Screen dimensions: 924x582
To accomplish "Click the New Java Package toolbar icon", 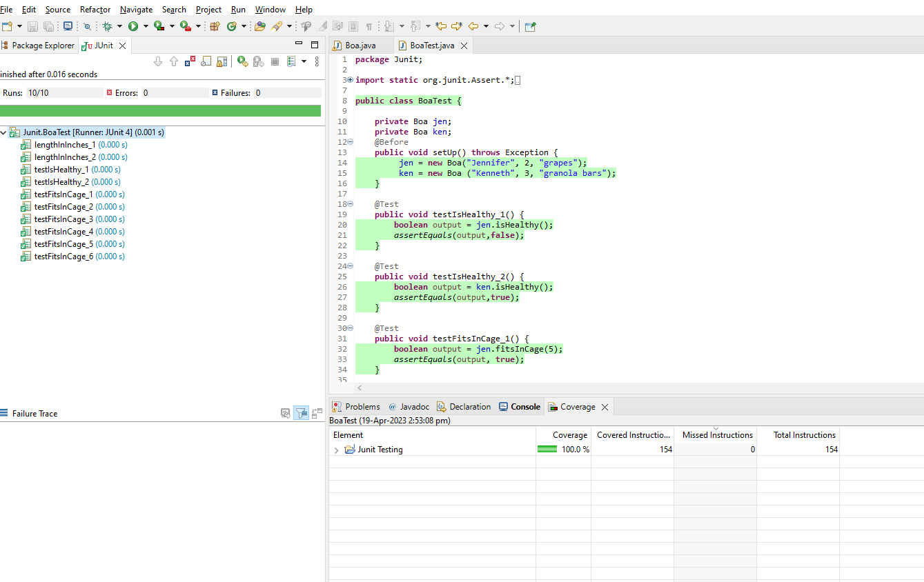I will 214,26.
